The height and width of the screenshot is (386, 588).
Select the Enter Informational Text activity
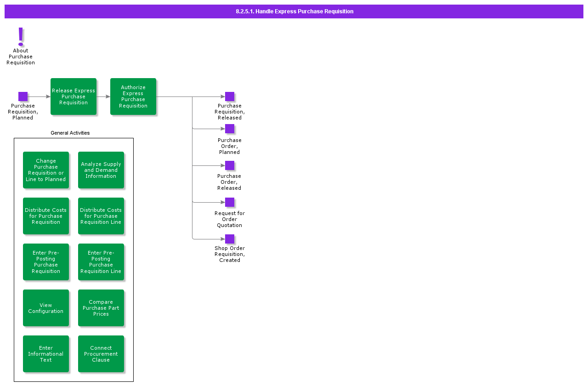pyautogui.click(x=46, y=354)
